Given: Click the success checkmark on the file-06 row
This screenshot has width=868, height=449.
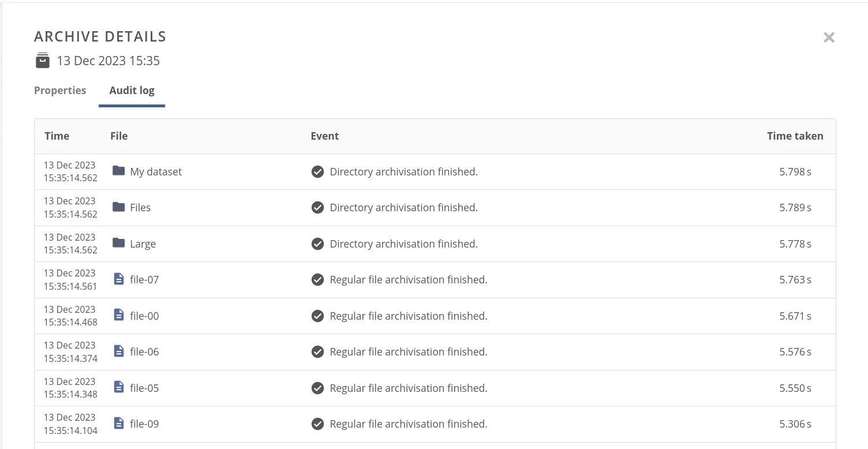Looking at the screenshot, I should [x=318, y=351].
